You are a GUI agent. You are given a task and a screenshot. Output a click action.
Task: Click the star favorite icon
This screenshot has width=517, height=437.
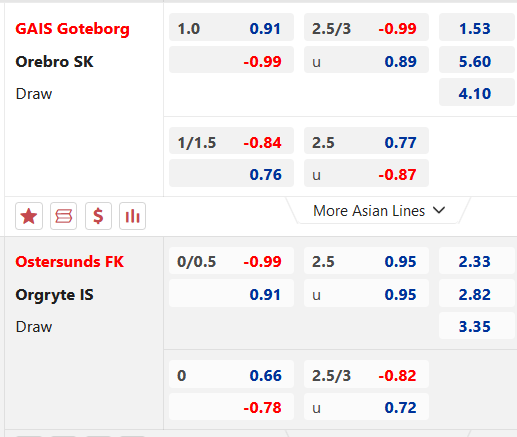click(29, 216)
